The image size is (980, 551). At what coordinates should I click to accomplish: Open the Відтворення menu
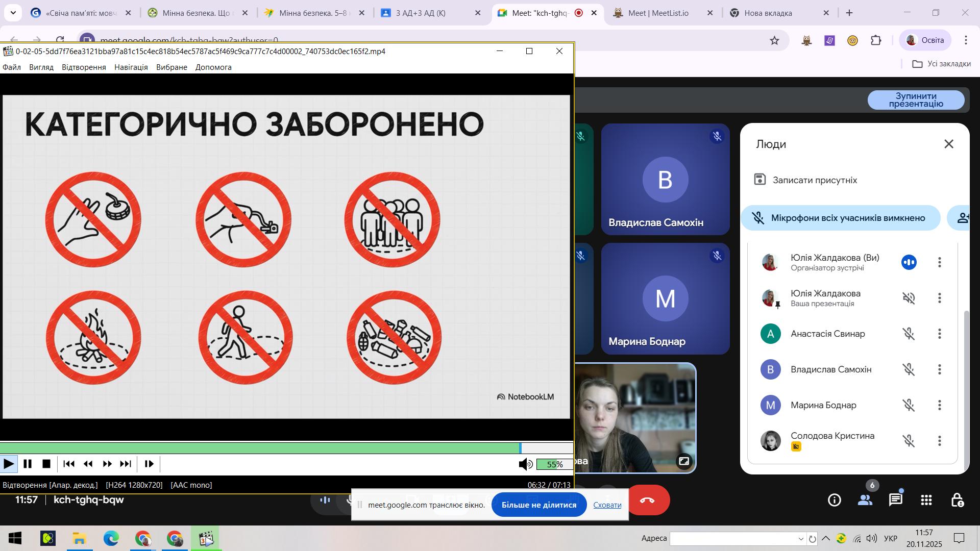(x=84, y=67)
